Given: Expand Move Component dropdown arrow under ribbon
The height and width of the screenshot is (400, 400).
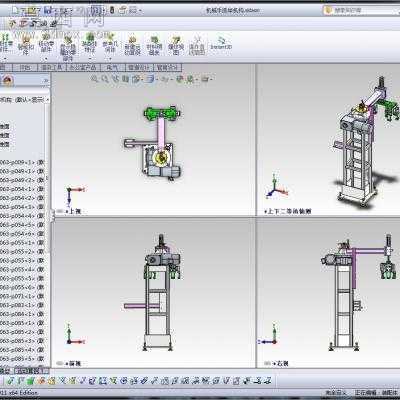Looking at the screenshot, I should (x=46, y=58).
